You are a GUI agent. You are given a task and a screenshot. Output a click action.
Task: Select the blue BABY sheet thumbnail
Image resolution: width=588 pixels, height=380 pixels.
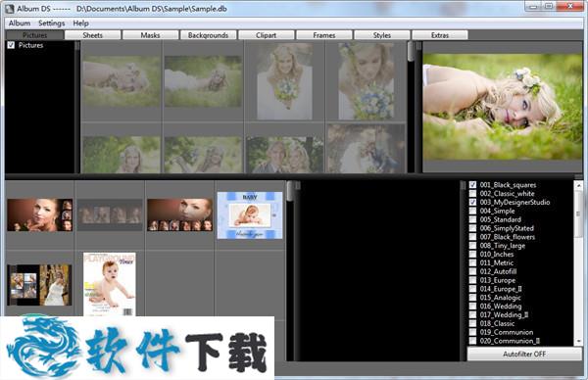point(250,215)
